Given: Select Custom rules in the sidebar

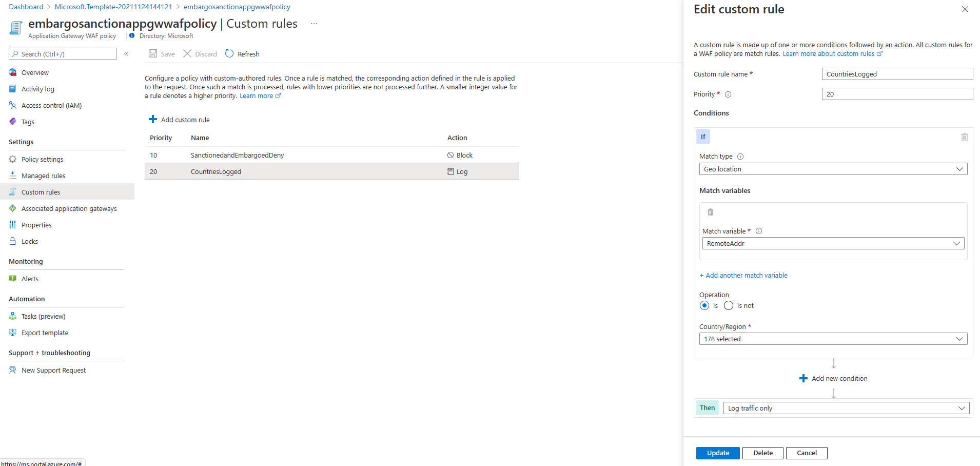Looking at the screenshot, I should click(40, 191).
